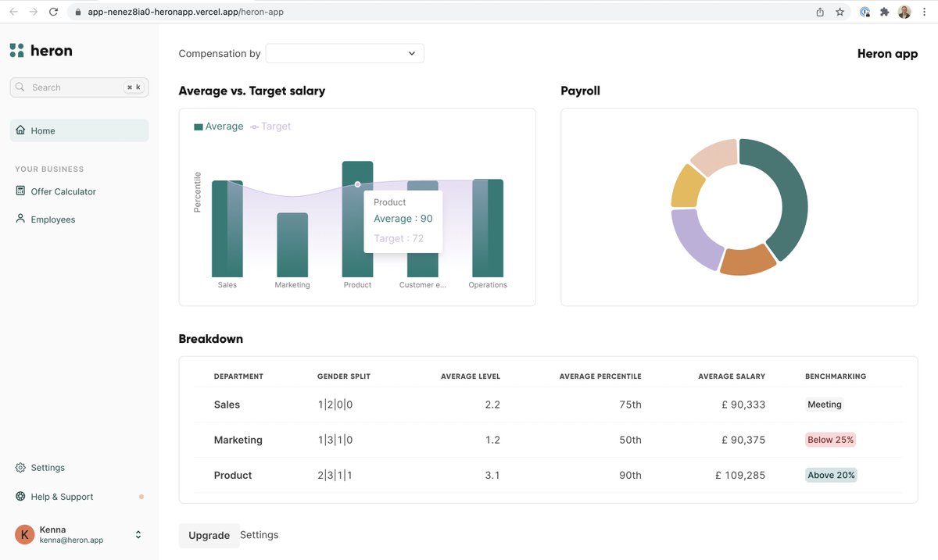938x560 pixels.
Task: Click the lock icon beside the URL
Action: (x=78, y=12)
